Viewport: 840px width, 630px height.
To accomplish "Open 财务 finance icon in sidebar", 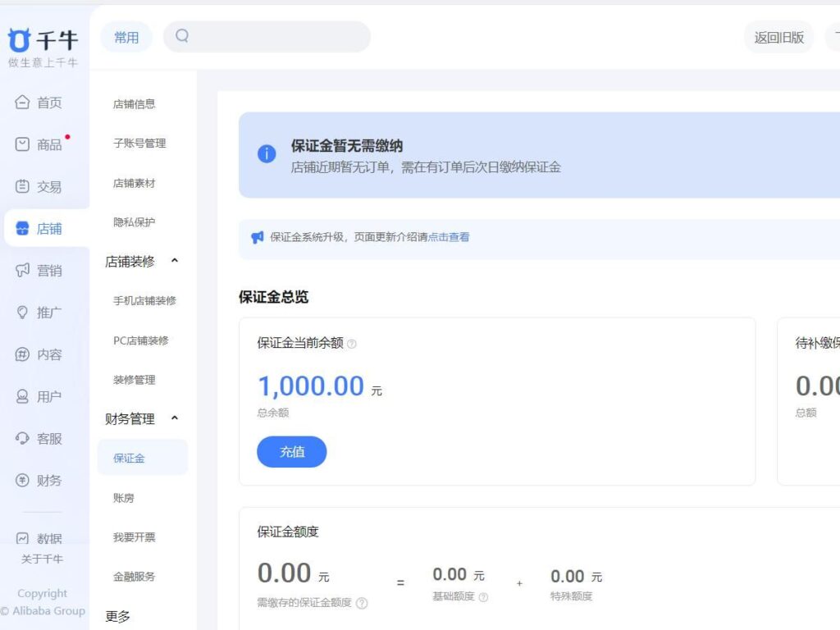I will [22, 480].
